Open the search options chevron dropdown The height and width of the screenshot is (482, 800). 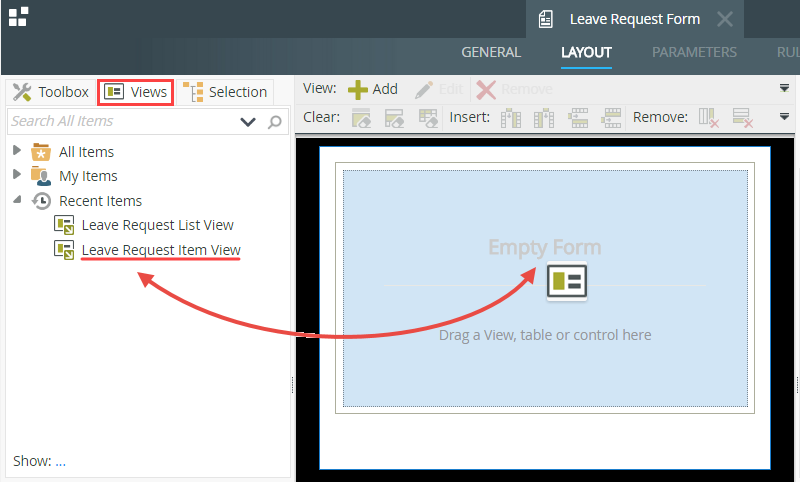click(247, 121)
